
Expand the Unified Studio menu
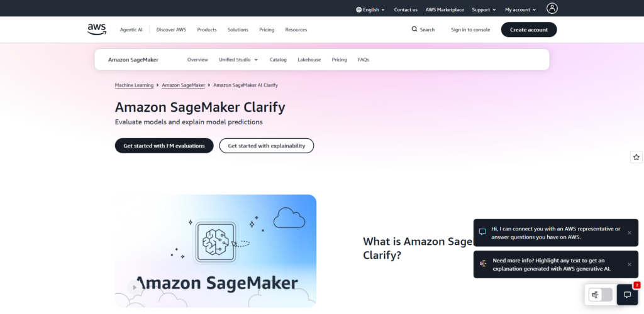pyautogui.click(x=238, y=60)
